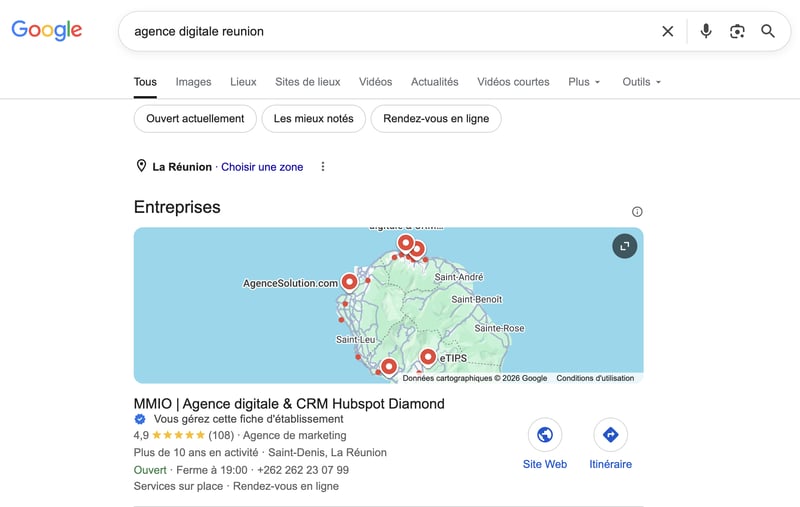800x507 pixels.
Task: Click the Itinéraire directions icon
Action: pos(610,435)
